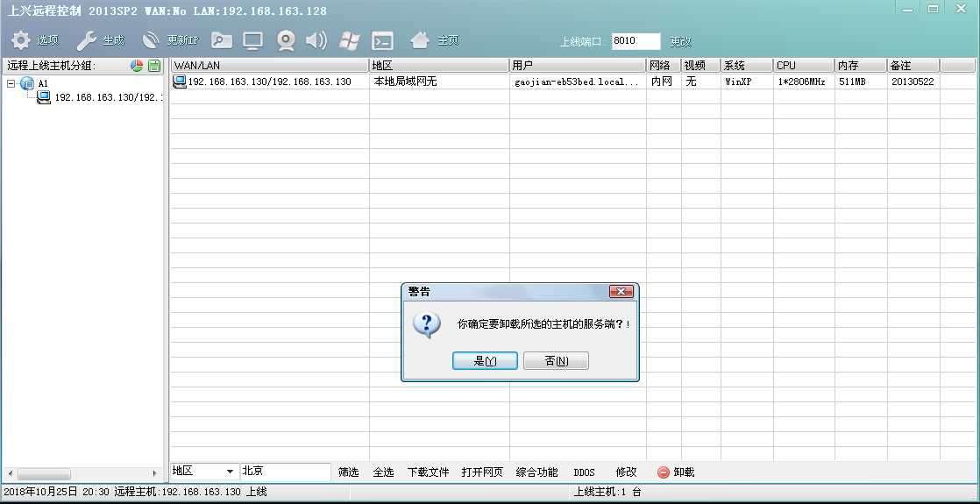Select cell 本地局域网无
Image resolution: width=980 pixels, height=504 pixels.
click(x=405, y=82)
